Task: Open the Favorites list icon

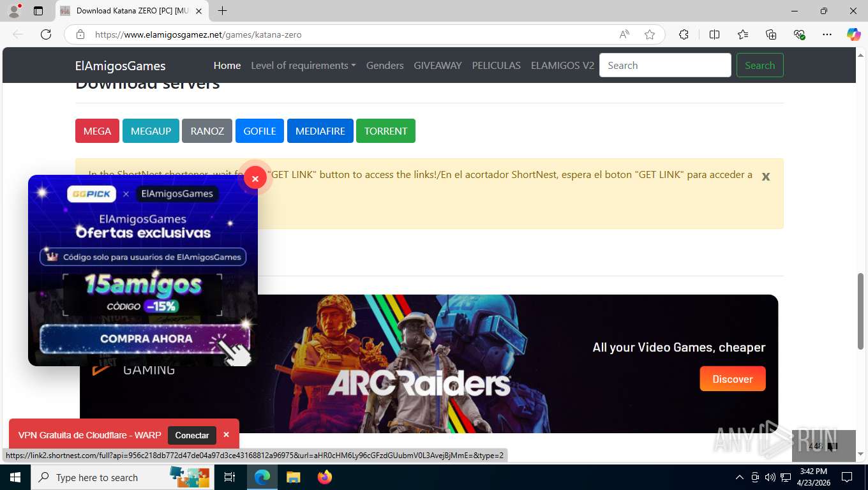Action: [x=743, y=34]
